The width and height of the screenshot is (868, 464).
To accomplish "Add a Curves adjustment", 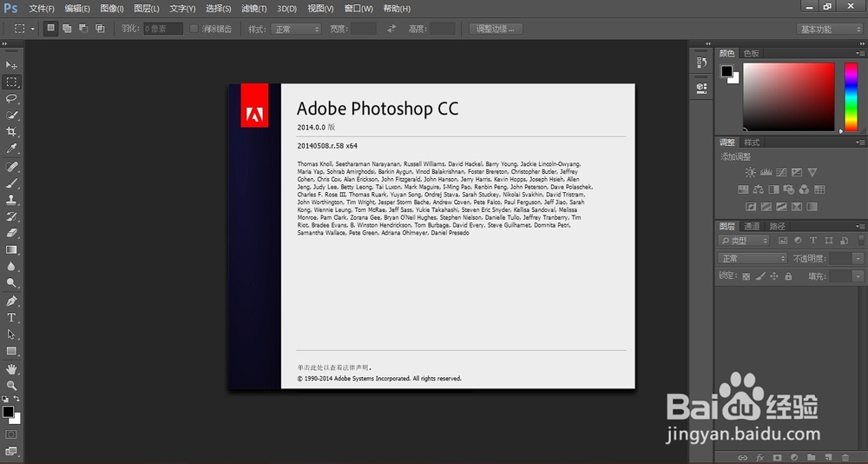I will pos(781,172).
